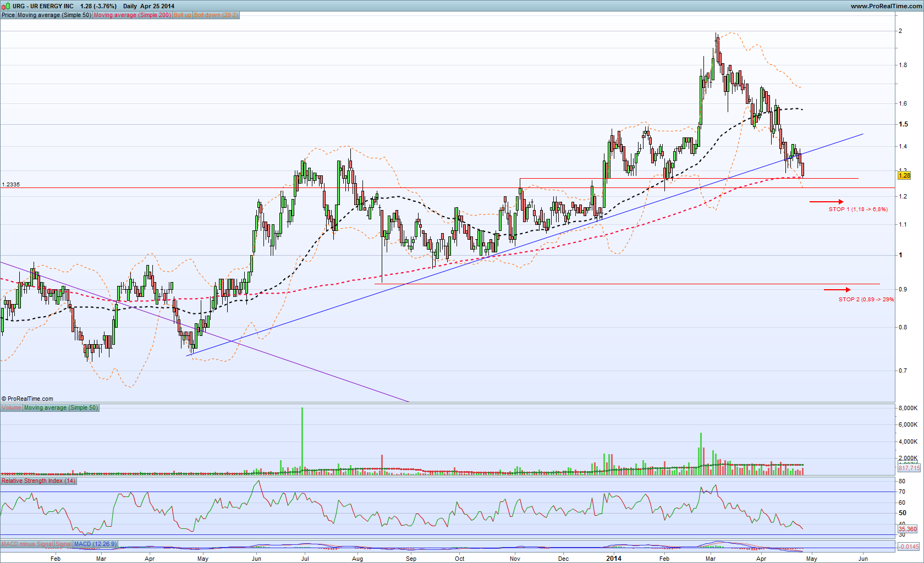
Task: Select the Volume panel label
Action: pos(12,408)
